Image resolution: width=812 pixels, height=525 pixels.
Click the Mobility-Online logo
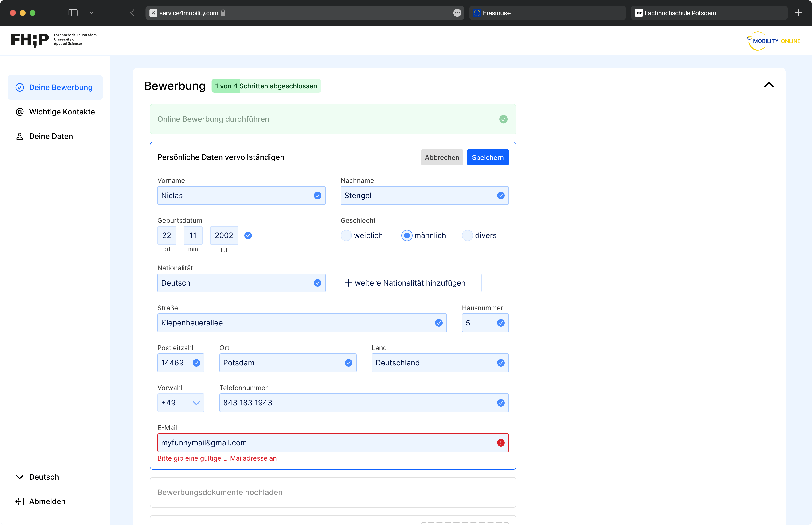coord(773,41)
